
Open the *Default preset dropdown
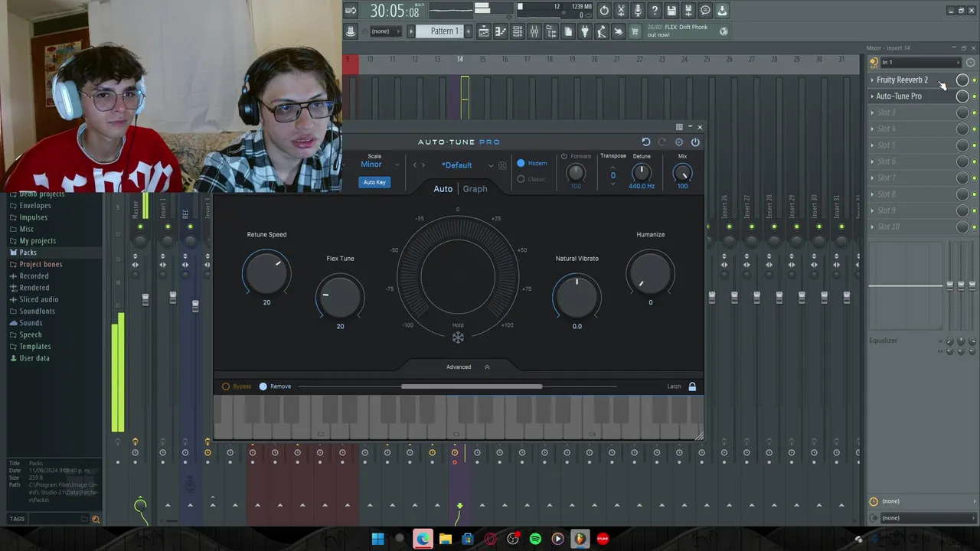pos(467,165)
